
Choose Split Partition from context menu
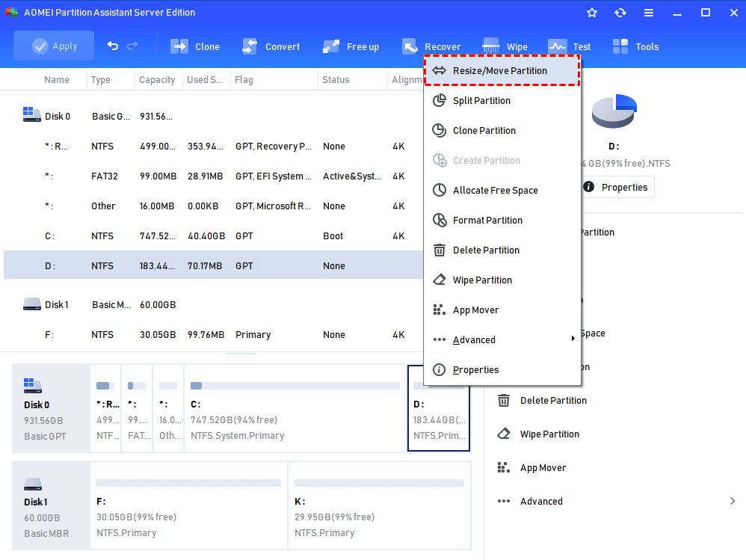coord(502,100)
